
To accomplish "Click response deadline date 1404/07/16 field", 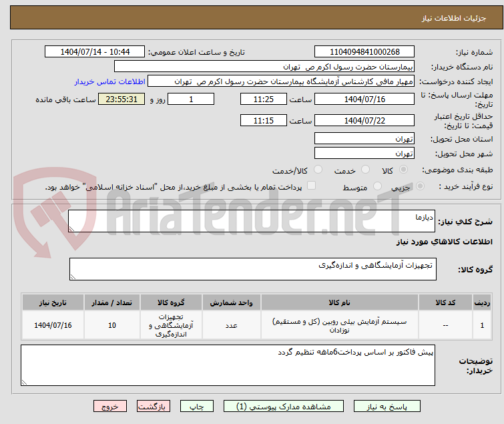I will [x=364, y=99].
